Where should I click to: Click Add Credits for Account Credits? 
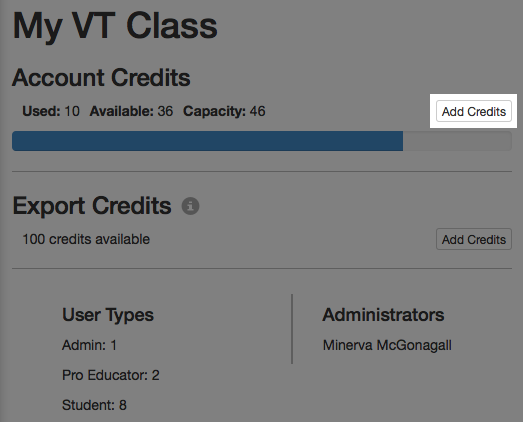point(474,111)
